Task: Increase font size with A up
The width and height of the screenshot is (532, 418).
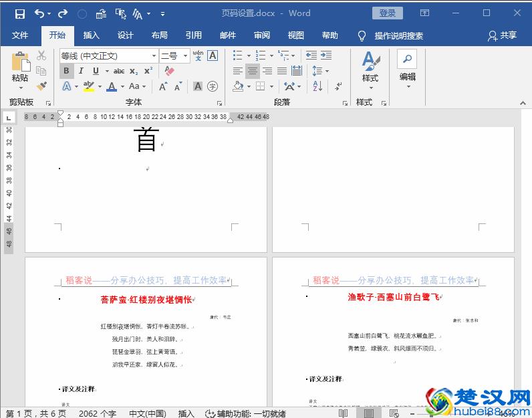Action: point(163,86)
